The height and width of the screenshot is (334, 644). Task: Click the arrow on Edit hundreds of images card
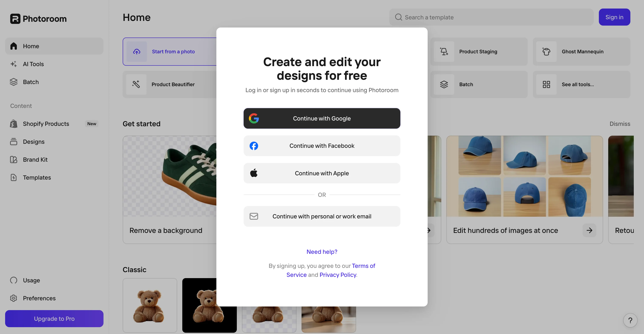(x=589, y=230)
